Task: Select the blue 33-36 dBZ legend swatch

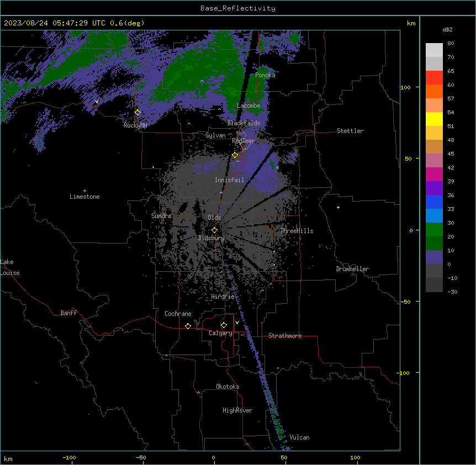Action: click(434, 202)
